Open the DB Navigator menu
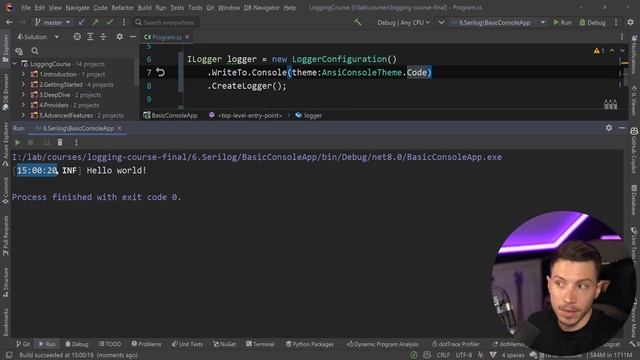 (x=262, y=8)
